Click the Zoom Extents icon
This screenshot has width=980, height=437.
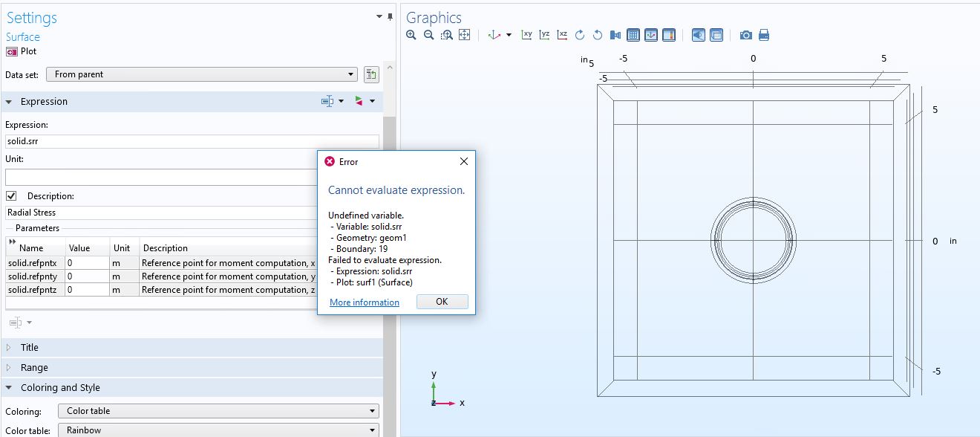click(465, 35)
